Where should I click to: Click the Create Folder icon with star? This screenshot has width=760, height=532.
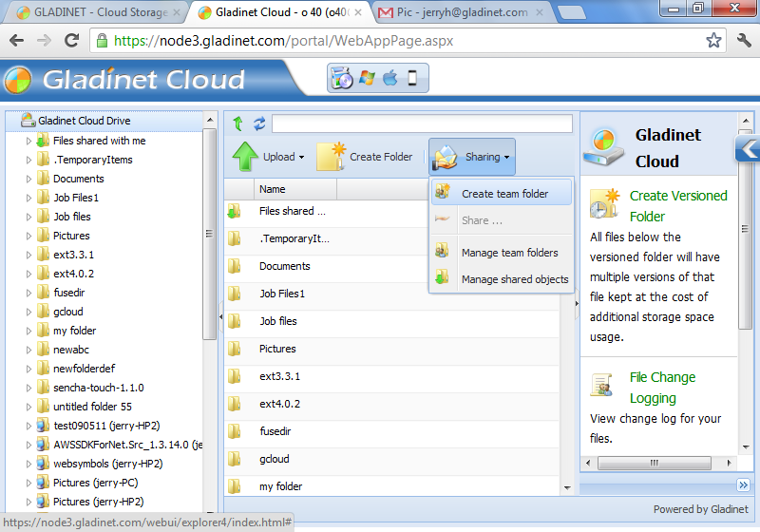click(x=331, y=157)
